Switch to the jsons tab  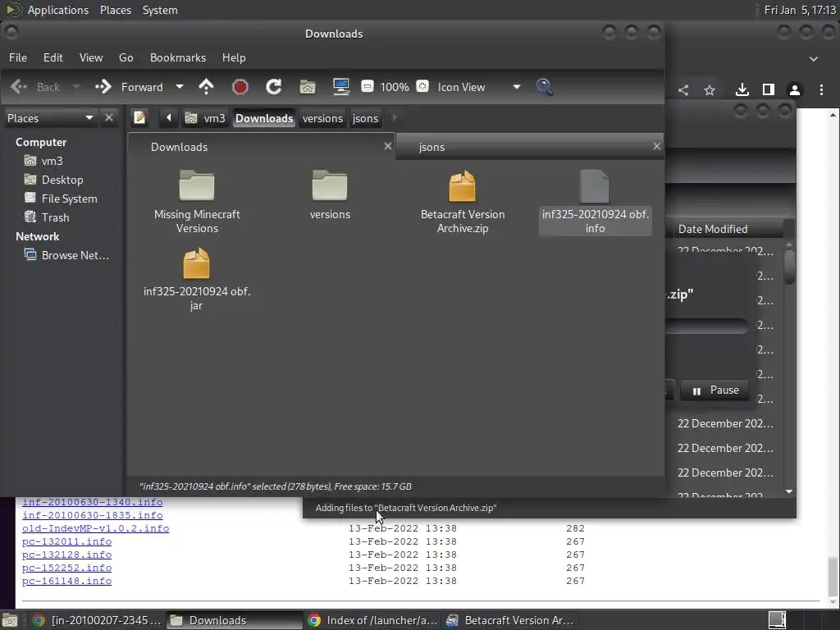(530, 147)
